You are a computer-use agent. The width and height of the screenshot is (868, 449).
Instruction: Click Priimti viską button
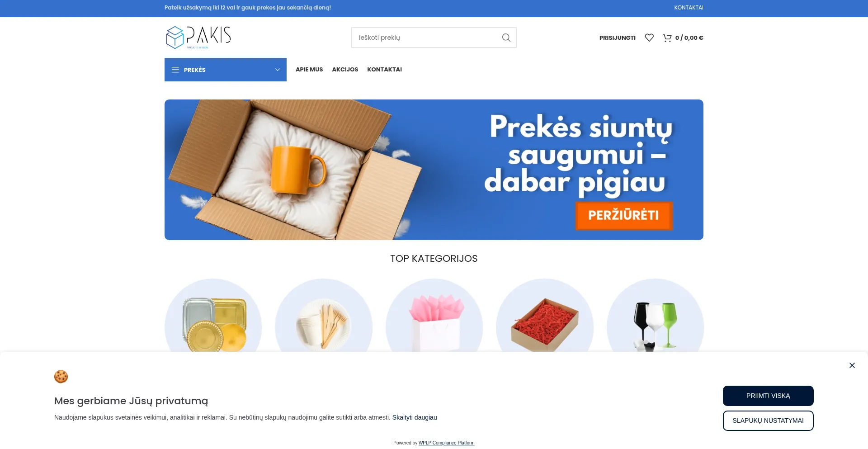coord(768,396)
